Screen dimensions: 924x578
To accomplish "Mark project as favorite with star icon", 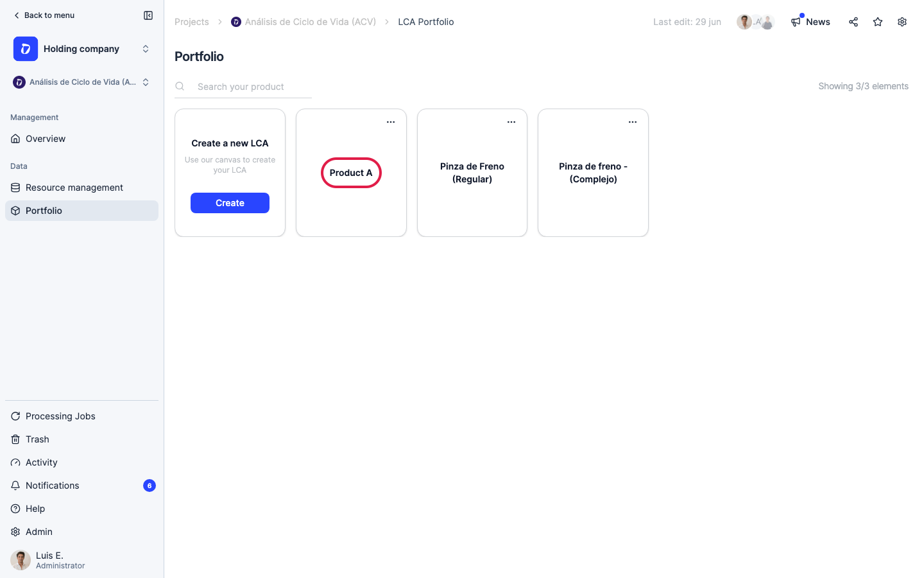I will (878, 22).
